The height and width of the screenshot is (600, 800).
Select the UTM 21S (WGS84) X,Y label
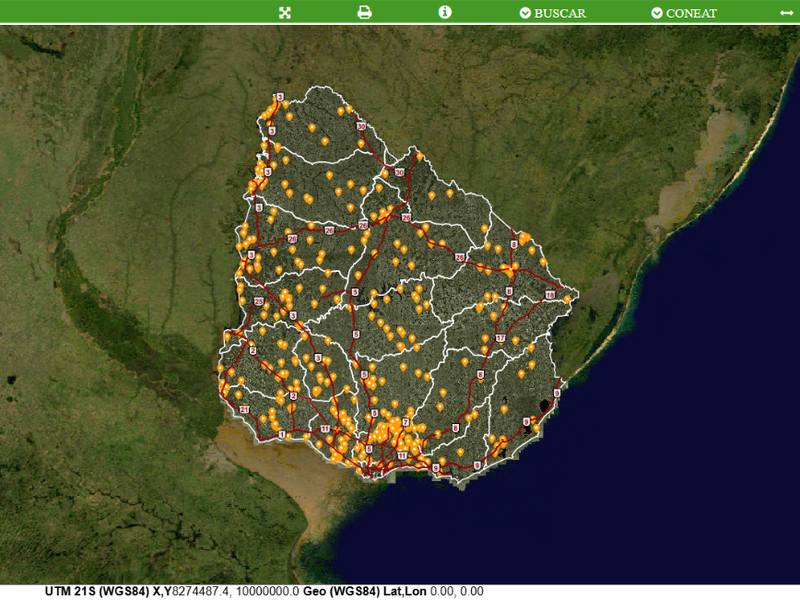coord(108,591)
